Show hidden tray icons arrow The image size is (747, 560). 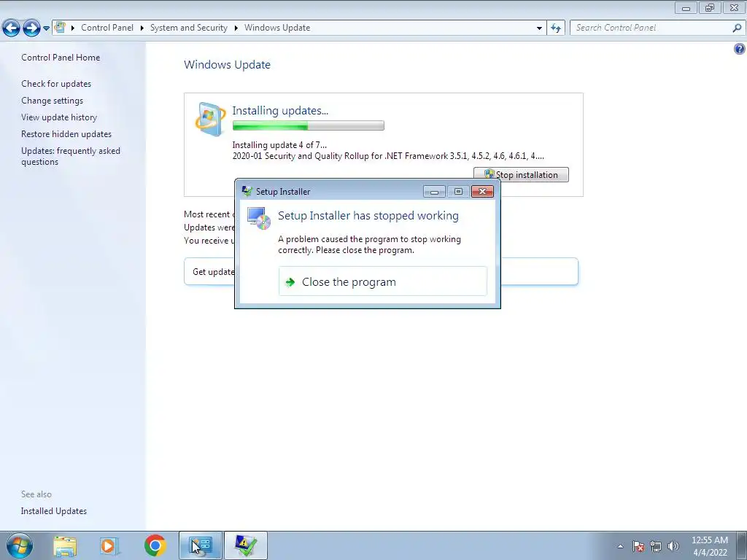point(620,546)
